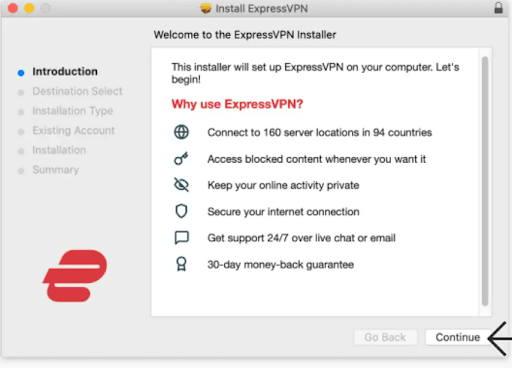Click 'Access blocked content whenever you want it'
This screenshot has width=512, height=368.
coord(317,159)
